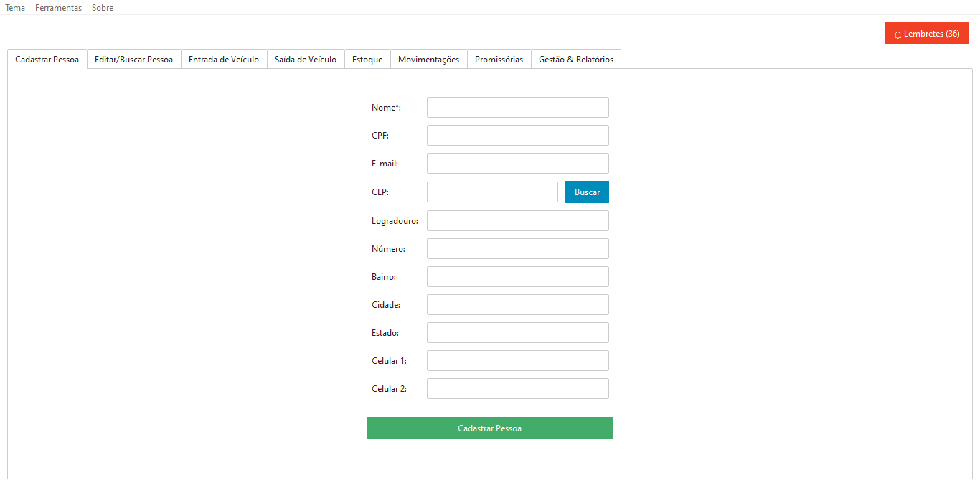Screen dimensions: 980x488
Task: Open Gestão & Relatórios tab
Action: point(576,60)
